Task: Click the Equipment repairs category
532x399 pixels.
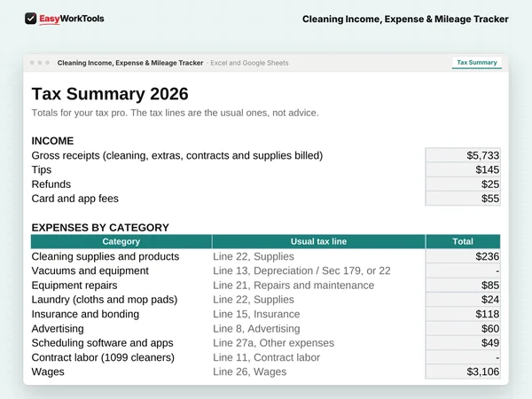Action: point(74,286)
